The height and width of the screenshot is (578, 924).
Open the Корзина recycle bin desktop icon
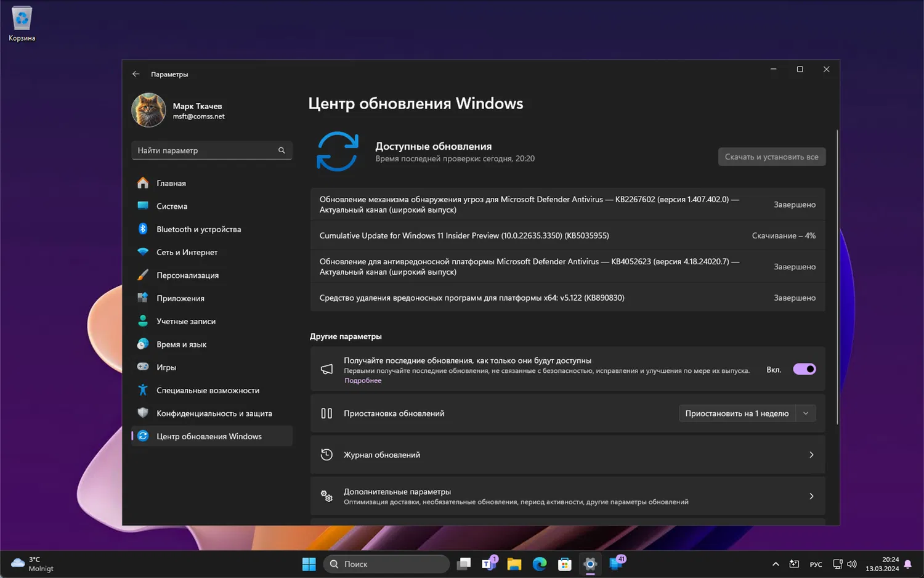pyautogui.click(x=22, y=24)
